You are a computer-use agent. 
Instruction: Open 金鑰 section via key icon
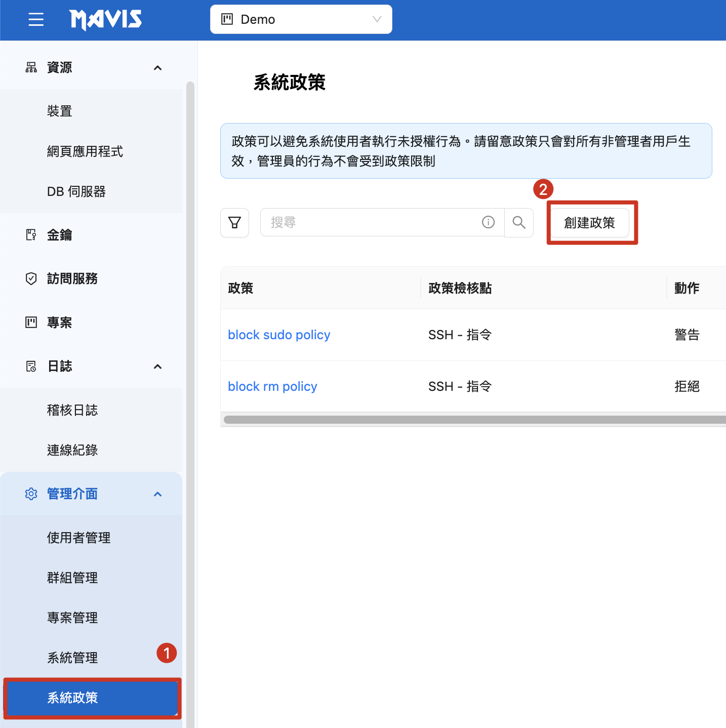tap(31, 235)
